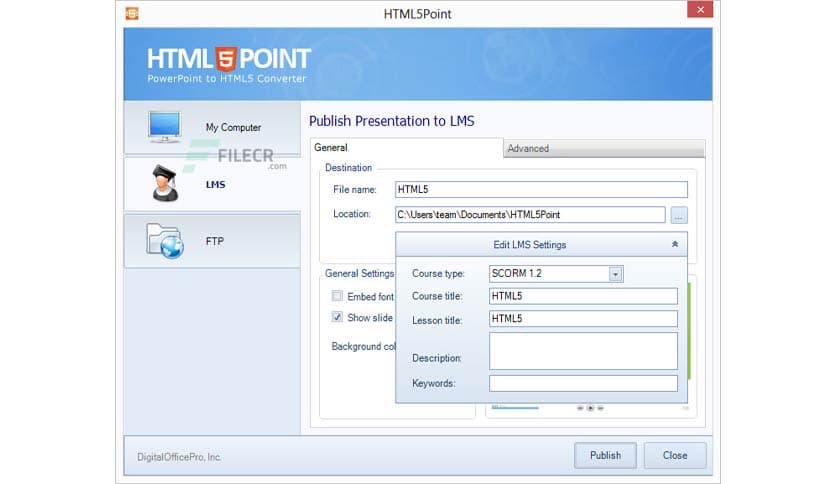Screen dimensions: 836x484
Task: Click the DigitalOfficePro, Inc. text
Action: (179, 457)
